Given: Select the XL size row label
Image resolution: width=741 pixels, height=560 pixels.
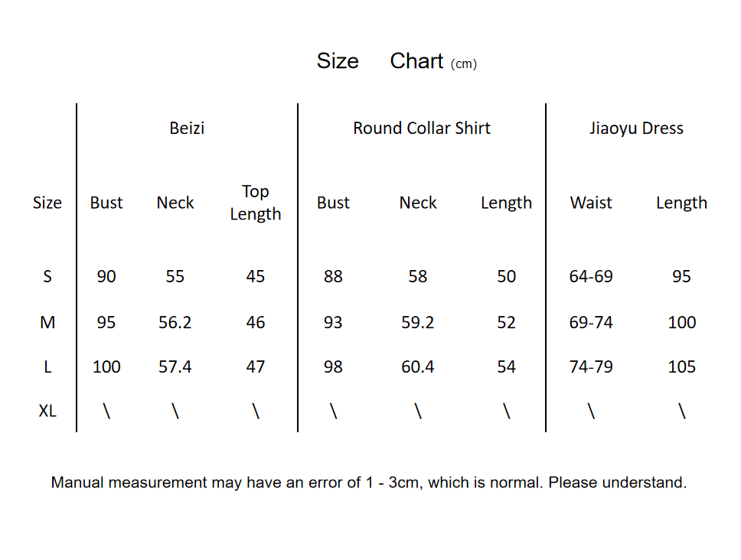Looking at the screenshot, I should pyautogui.click(x=47, y=411).
